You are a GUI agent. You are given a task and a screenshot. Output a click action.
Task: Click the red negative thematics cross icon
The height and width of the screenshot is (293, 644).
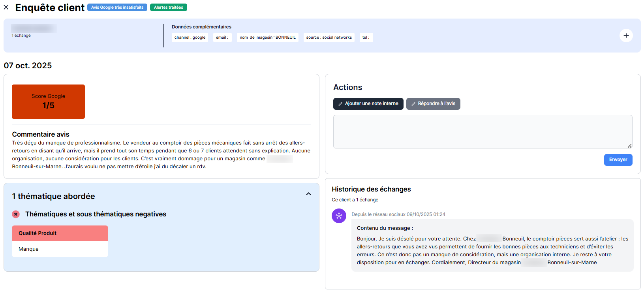pyautogui.click(x=16, y=214)
